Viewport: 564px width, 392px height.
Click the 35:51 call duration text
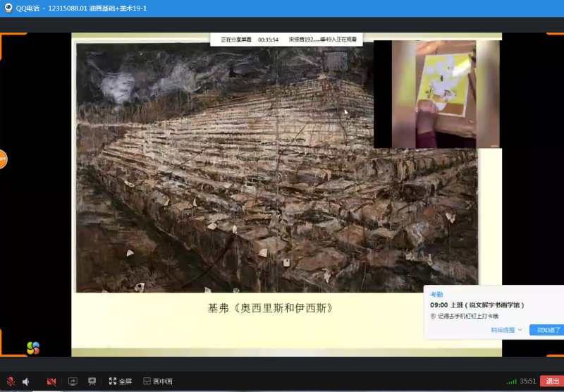(x=527, y=381)
